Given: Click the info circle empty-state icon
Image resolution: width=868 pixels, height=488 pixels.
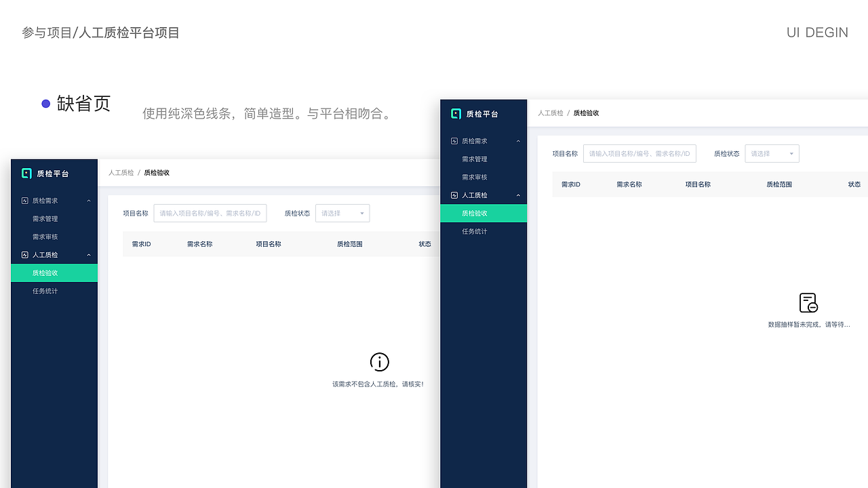Looking at the screenshot, I should click(379, 362).
